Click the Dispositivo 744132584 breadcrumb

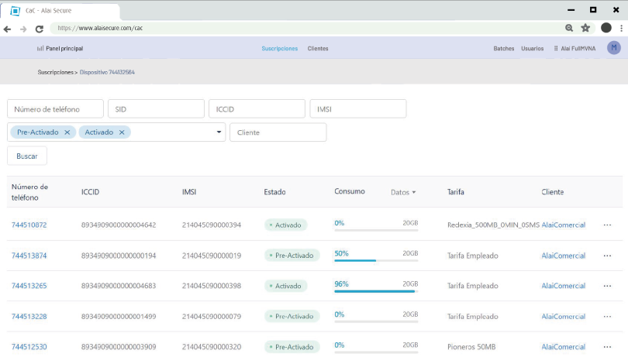[x=107, y=72]
